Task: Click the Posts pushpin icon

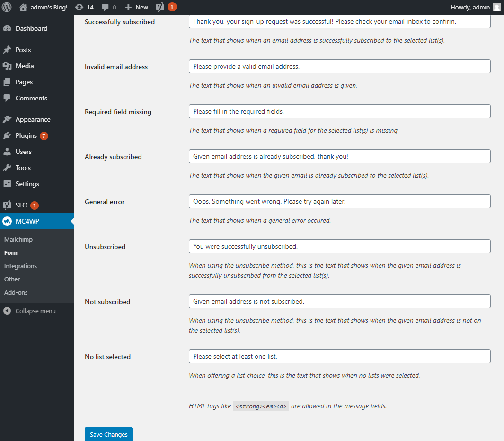Action: pyautogui.click(x=7, y=50)
